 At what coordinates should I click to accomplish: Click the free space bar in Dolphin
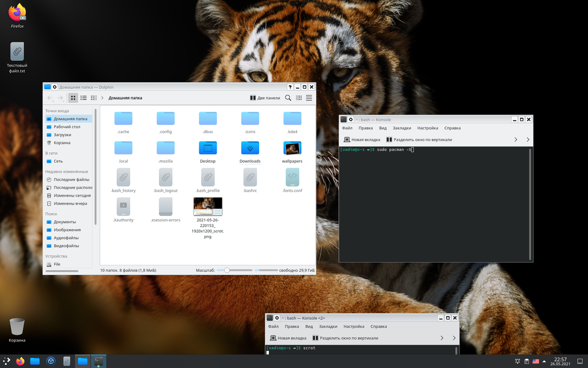pyautogui.click(x=266, y=270)
